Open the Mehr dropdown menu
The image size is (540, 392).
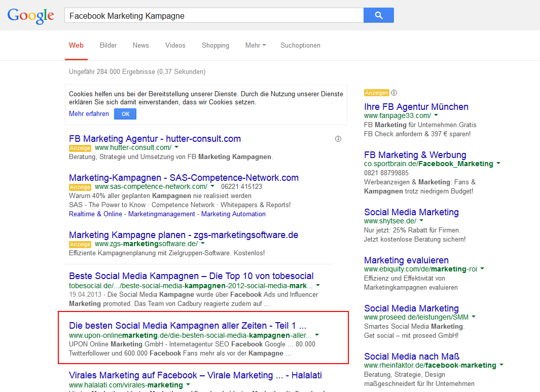[255, 46]
